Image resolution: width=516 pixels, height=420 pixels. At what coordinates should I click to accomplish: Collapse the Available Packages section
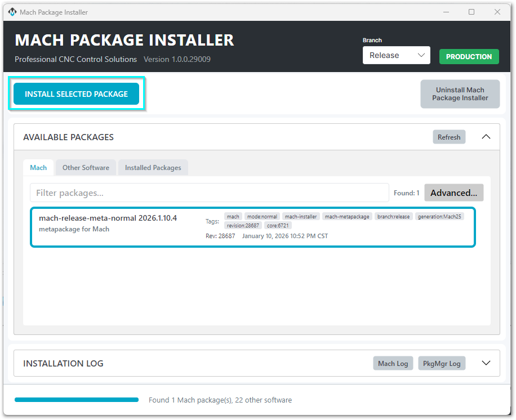click(x=486, y=137)
